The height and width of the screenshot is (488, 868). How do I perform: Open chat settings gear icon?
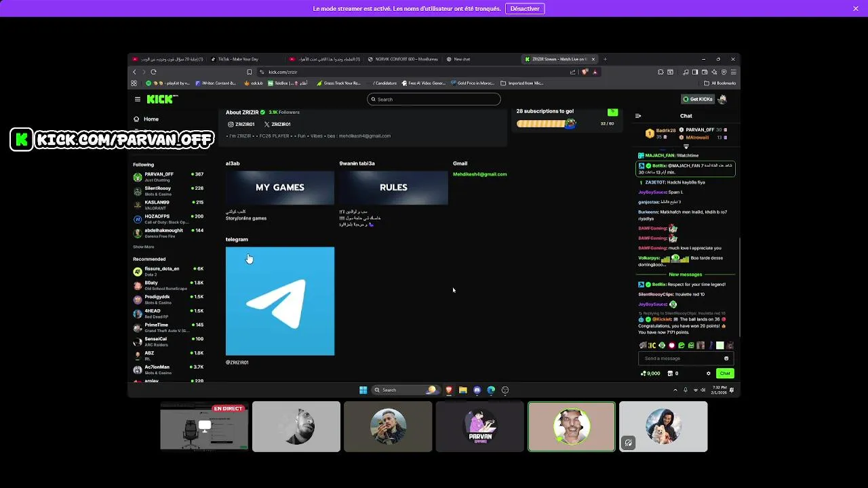[x=709, y=373]
